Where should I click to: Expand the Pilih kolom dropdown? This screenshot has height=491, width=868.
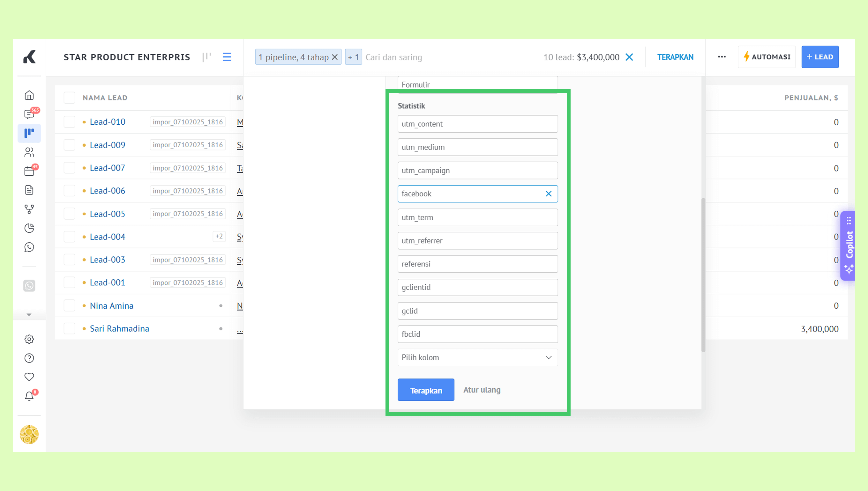[x=477, y=357]
